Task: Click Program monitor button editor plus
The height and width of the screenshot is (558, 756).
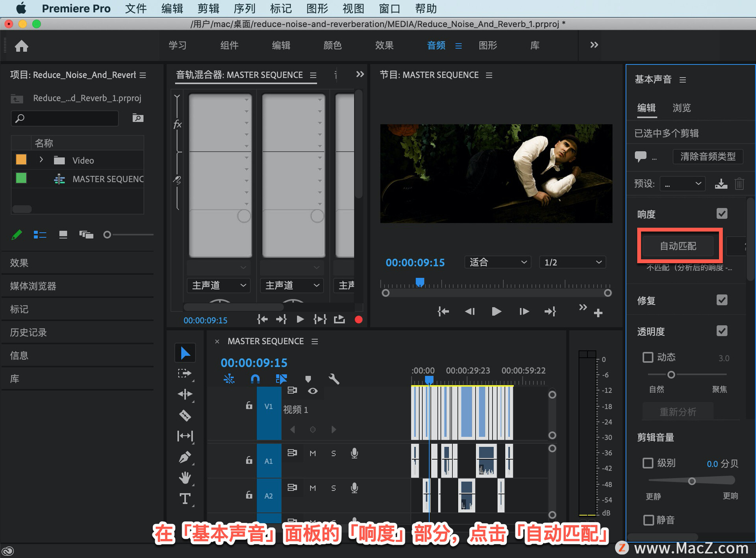Action: tap(598, 313)
